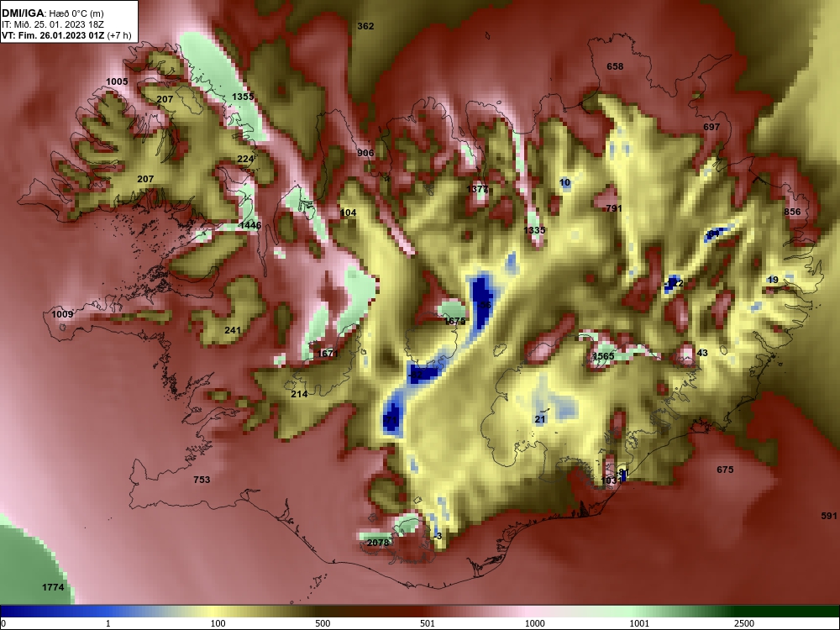Viewport: 840px width, 630px height.
Task: Click the DMI/IGA title label
Action: [x=22, y=13]
